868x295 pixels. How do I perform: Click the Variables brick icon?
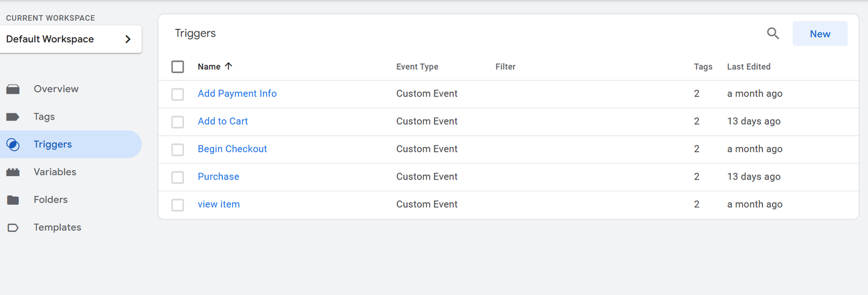tap(13, 172)
